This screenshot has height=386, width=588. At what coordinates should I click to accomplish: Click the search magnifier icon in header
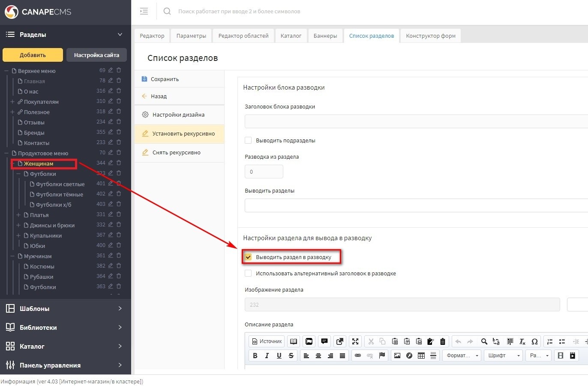click(x=167, y=12)
